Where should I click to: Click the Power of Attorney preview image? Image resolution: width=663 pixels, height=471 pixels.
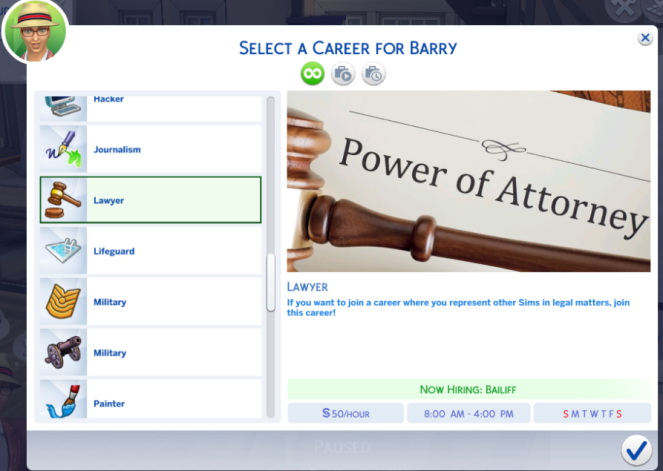(x=468, y=181)
